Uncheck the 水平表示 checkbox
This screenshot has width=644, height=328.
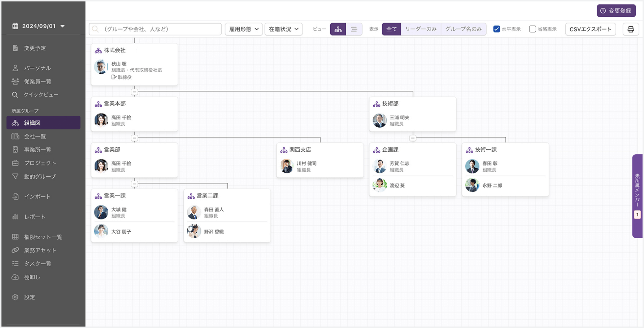(497, 29)
